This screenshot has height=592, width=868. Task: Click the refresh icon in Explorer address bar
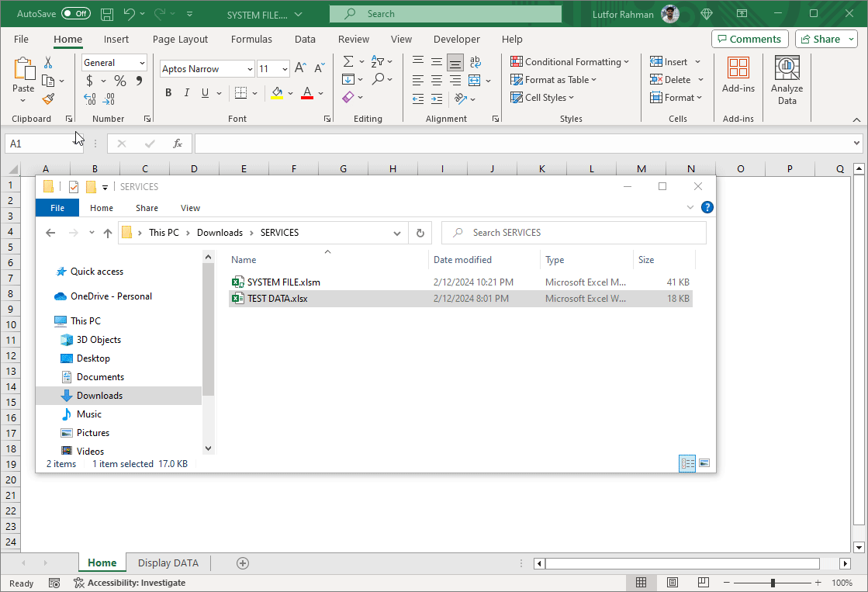tap(420, 233)
